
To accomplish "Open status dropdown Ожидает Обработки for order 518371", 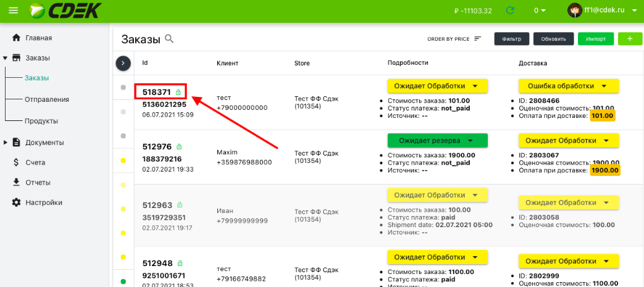I will (x=437, y=86).
